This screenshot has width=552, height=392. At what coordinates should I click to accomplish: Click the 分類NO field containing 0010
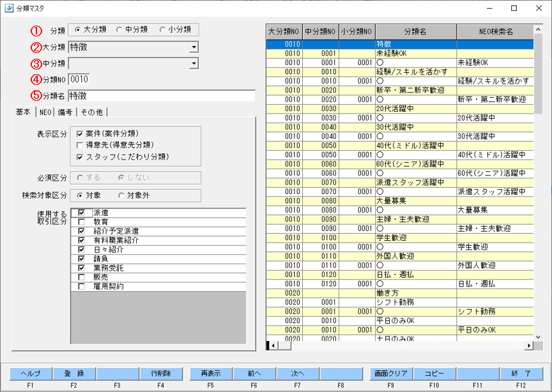[79, 80]
